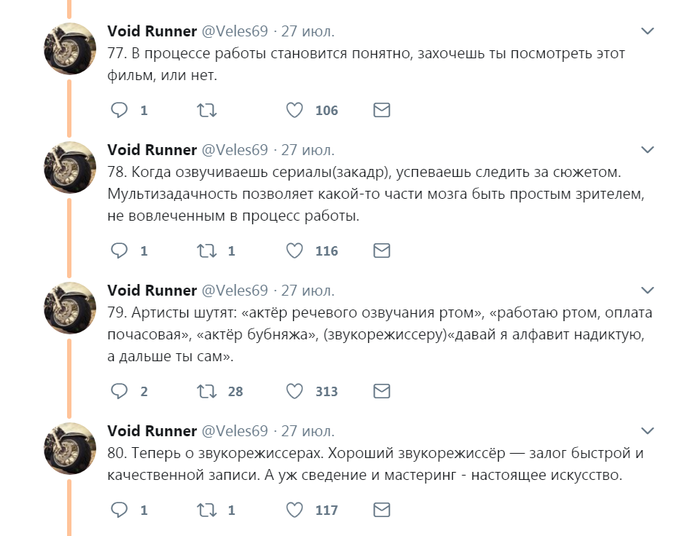The width and height of the screenshot is (700, 536).
Task: Reply to tweet 80 about sound engineers
Action: click(119, 510)
